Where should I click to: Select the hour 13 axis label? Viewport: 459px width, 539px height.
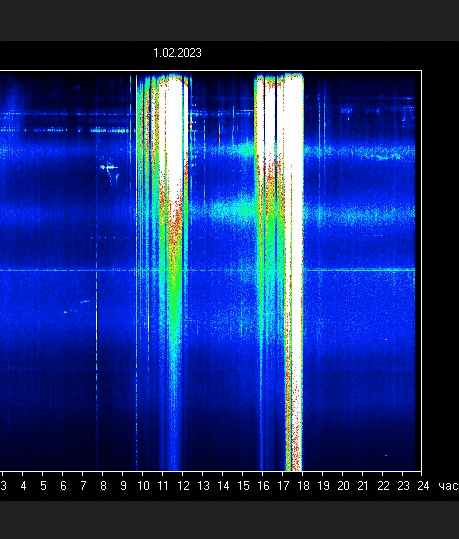[203, 486]
